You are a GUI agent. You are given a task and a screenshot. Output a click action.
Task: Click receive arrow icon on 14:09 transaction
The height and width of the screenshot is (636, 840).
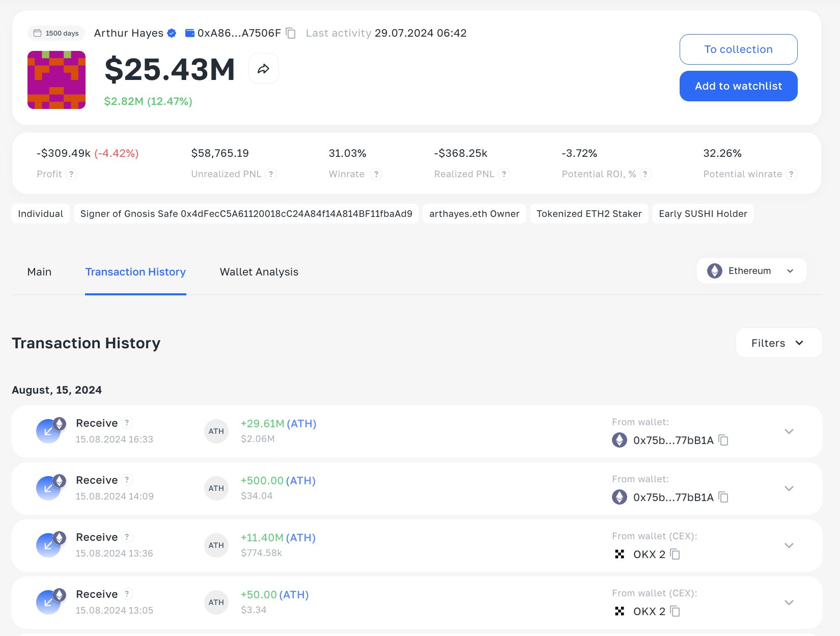pyautogui.click(x=48, y=488)
